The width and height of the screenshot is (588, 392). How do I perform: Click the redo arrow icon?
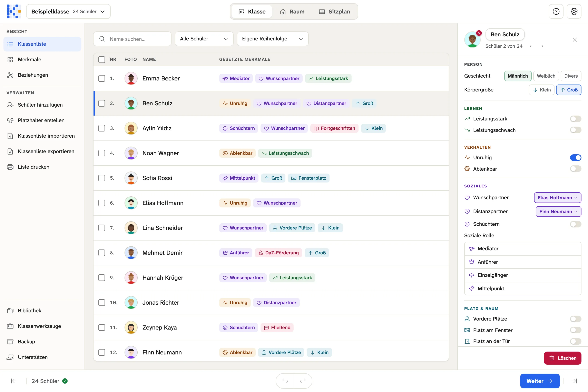tap(303, 381)
